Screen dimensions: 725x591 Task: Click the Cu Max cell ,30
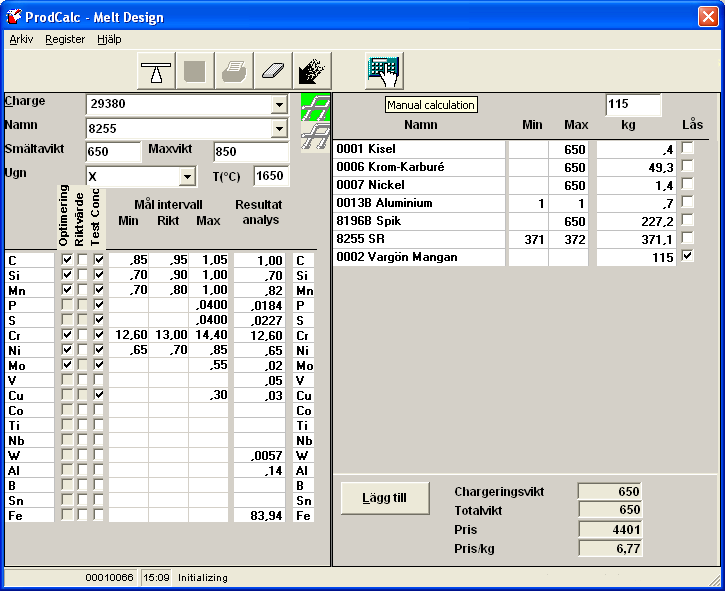209,395
